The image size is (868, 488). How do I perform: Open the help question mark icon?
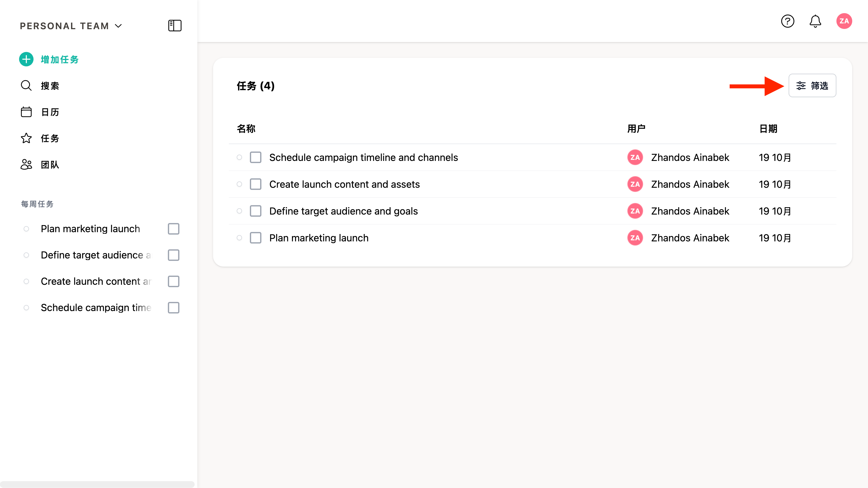[788, 21]
